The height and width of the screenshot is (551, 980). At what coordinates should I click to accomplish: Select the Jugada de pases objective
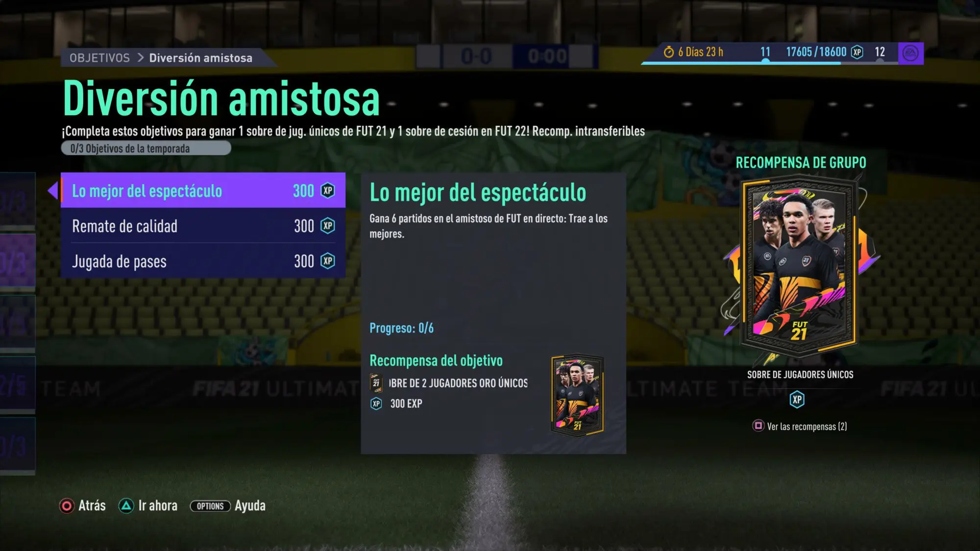[203, 261]
